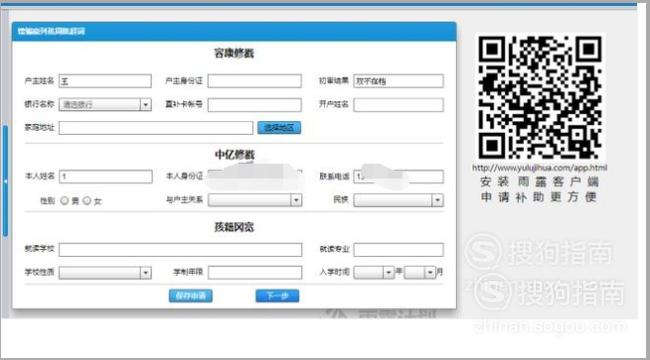Click the 就读学校 input field

click(180, 250)
